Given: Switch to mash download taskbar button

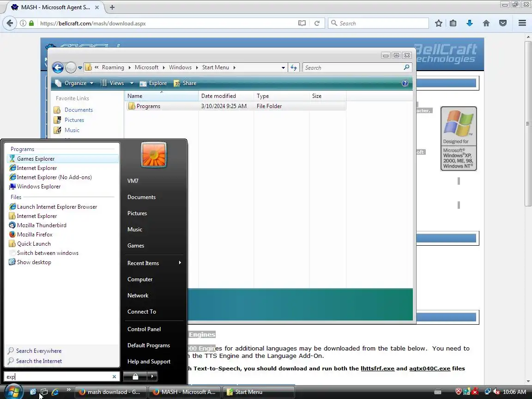Looking at the screenshot, I should (x=110, y=392).
